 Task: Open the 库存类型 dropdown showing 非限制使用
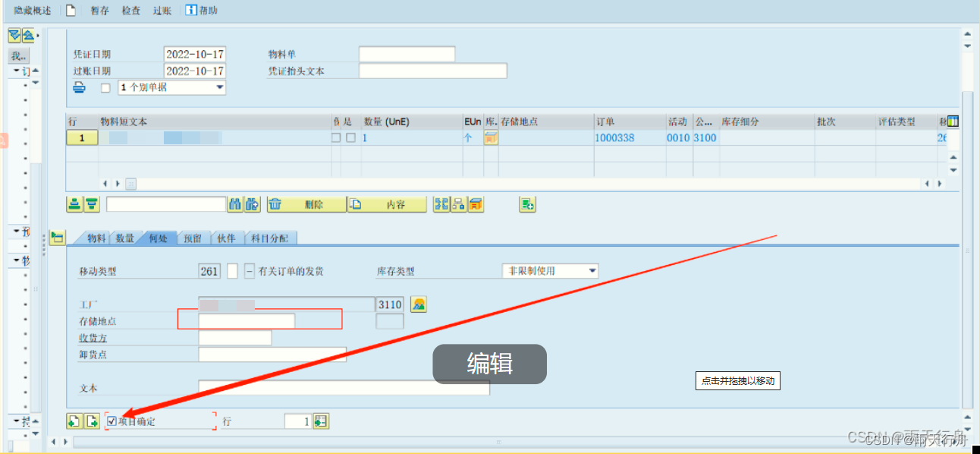[593, 270]
